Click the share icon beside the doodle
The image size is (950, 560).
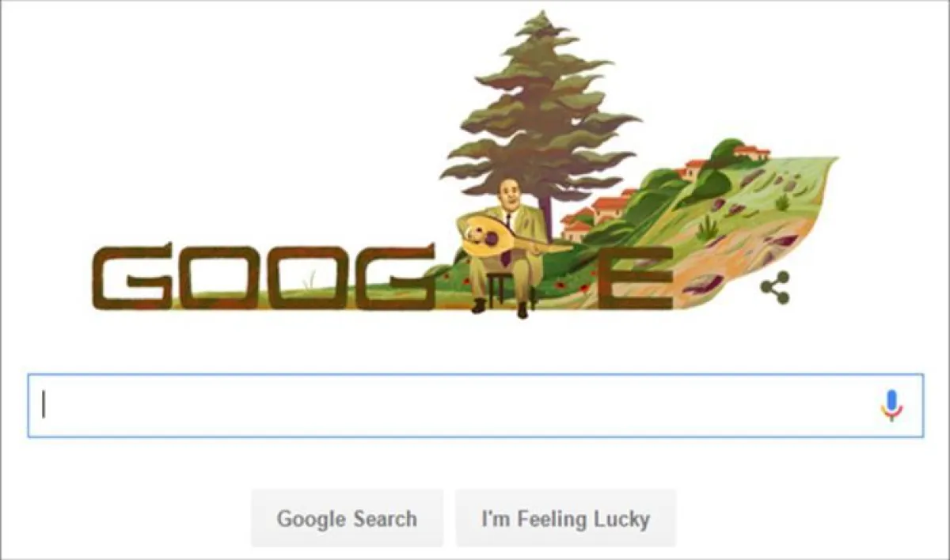774,288
